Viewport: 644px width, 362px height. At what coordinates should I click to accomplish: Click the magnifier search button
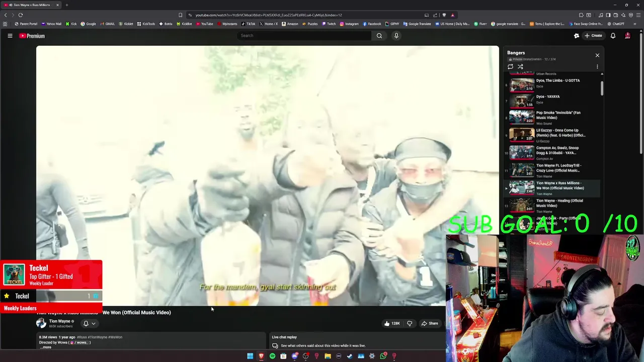[x=379, y=36]
